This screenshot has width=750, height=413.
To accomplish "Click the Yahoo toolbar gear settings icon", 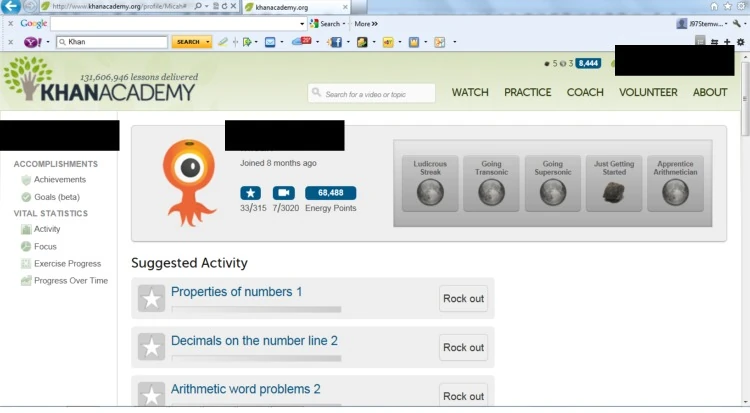I will [x=740, y=42].
